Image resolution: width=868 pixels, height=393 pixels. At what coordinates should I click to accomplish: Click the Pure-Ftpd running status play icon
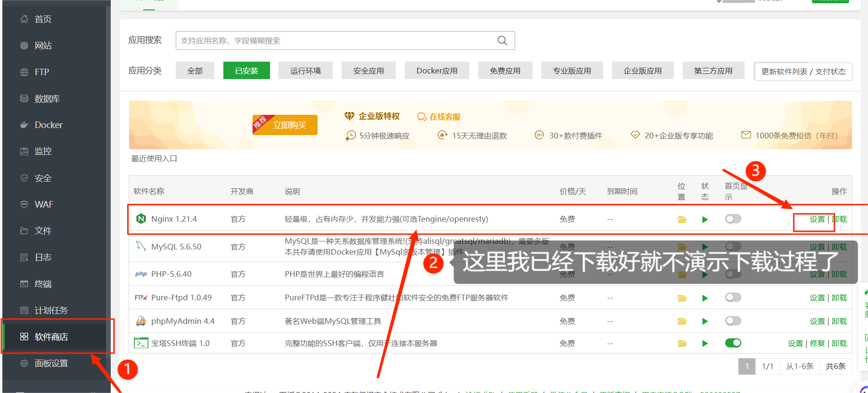(x=705, y=298)
